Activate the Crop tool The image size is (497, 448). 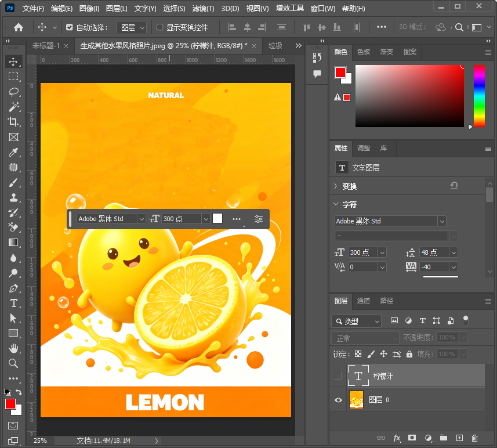coord(13,122)
